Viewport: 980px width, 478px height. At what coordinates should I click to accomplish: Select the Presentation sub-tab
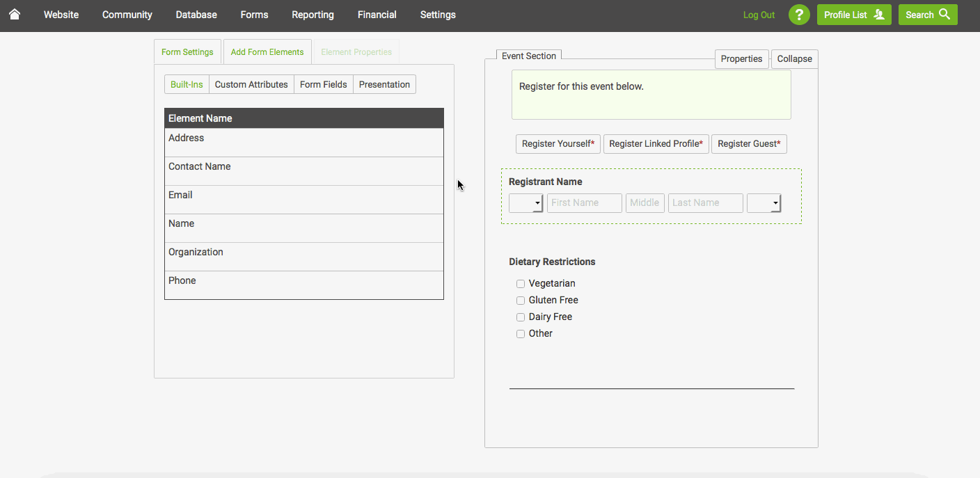[x=384, y=84]
